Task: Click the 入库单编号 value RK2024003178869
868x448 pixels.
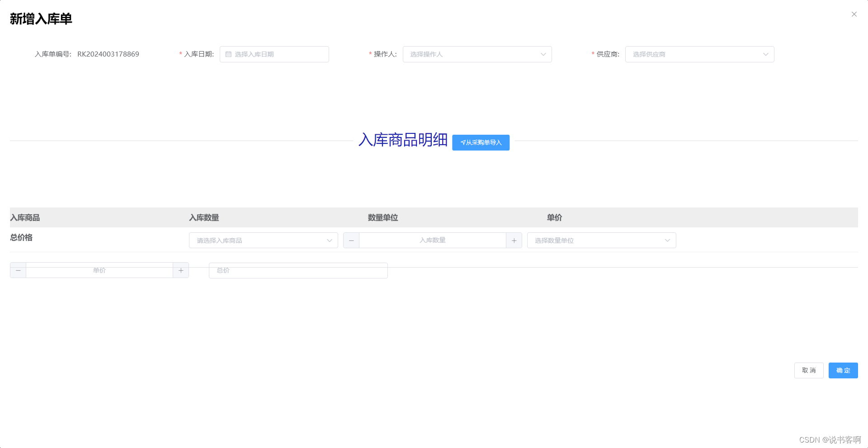Action: (108, 54)
